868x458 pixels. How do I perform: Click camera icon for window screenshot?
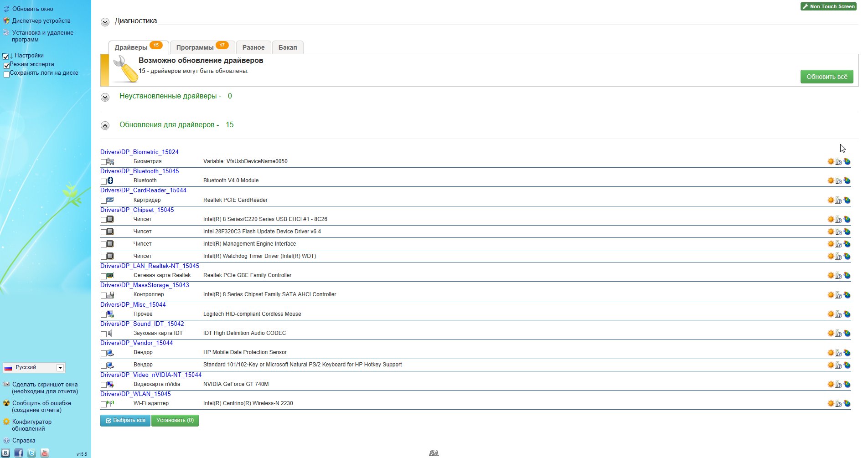tap(6, 385)
